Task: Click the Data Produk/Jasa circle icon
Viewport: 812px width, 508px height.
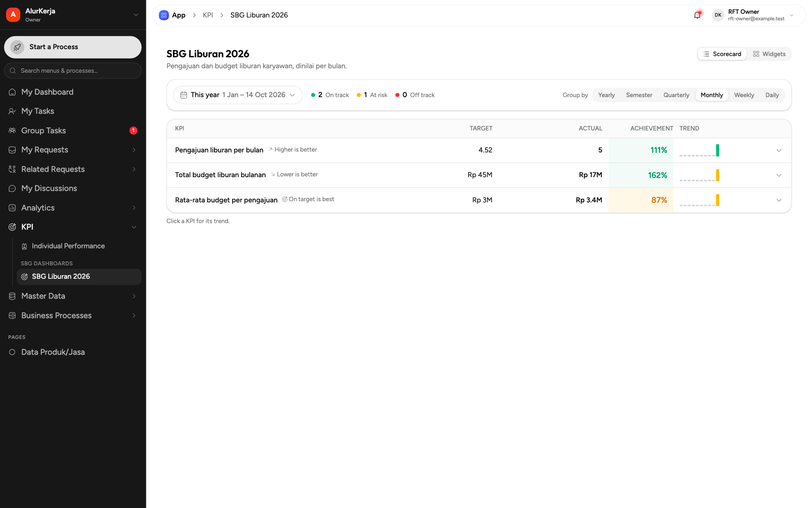Action: tap(12, 352)
